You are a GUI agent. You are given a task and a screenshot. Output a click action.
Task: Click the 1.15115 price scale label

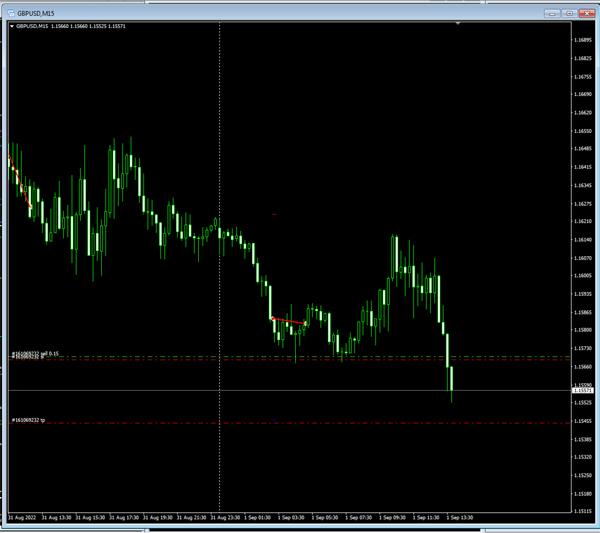[x=582, y=511]
